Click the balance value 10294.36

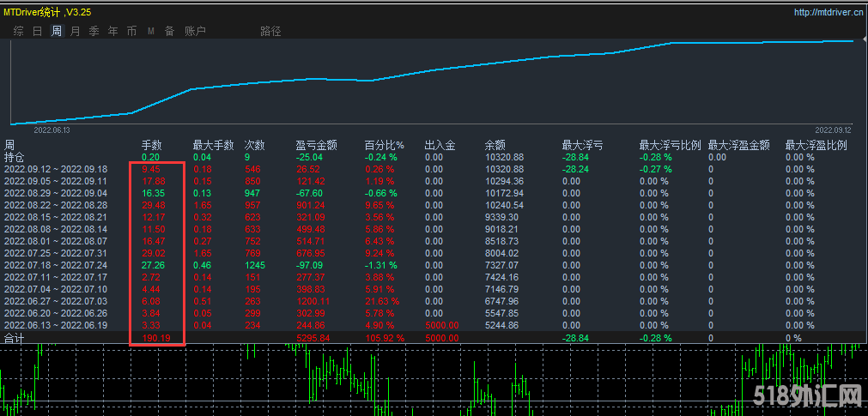tap(504, 181)
